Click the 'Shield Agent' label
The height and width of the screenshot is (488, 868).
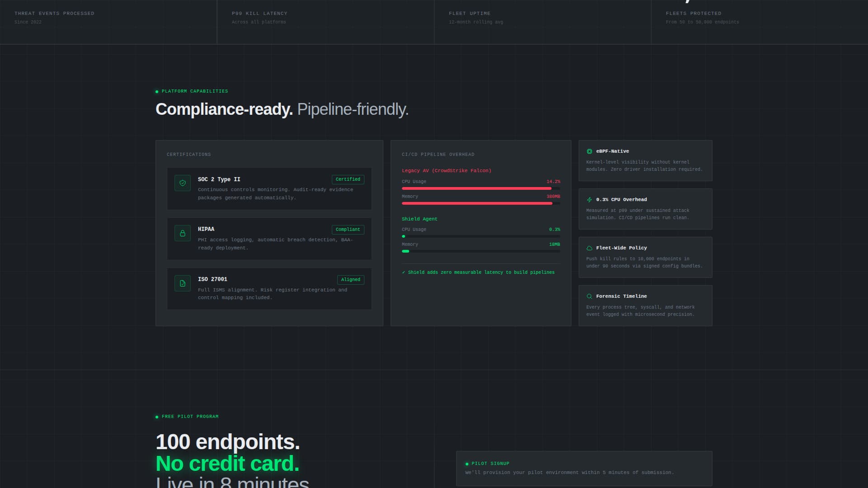[420, 219]
